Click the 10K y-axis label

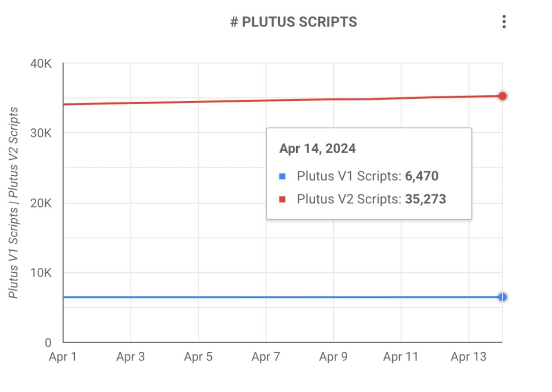[41, 273]
